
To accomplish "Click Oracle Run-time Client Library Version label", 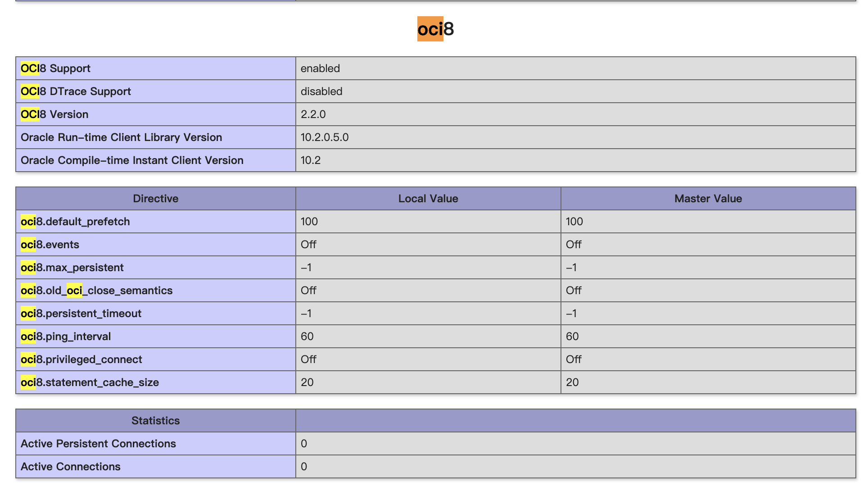I will pos(121,137).
